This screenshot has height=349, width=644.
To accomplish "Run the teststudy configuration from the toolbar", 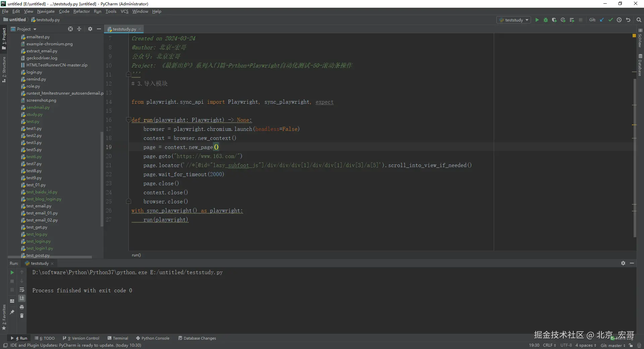I will click(x=537, y=20).
